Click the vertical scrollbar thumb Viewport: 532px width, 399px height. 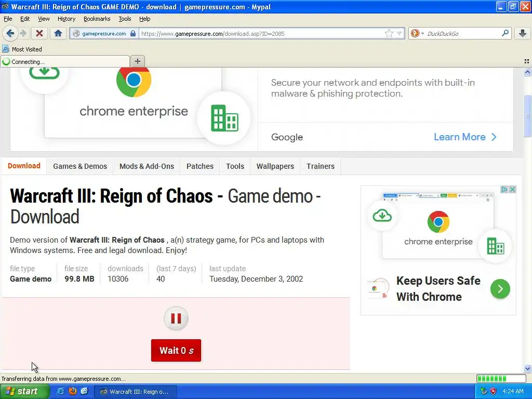pos(527,116)
